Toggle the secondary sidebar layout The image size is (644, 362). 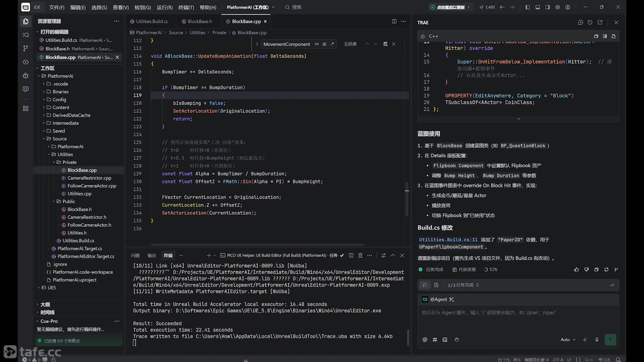tap(548, 7)
